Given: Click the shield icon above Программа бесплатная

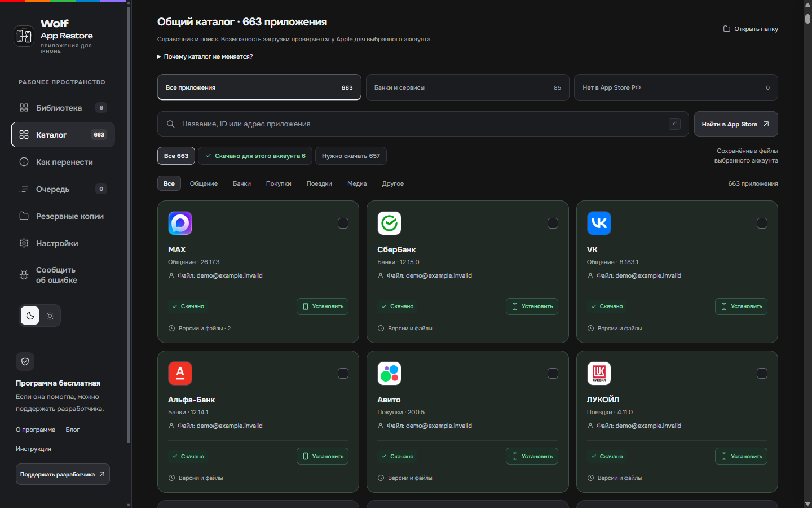Looking at the screenshot, I should pos(25,361).
